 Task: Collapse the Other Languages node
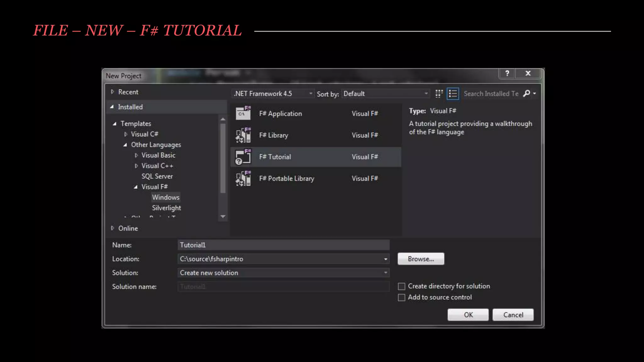(125, 145)
